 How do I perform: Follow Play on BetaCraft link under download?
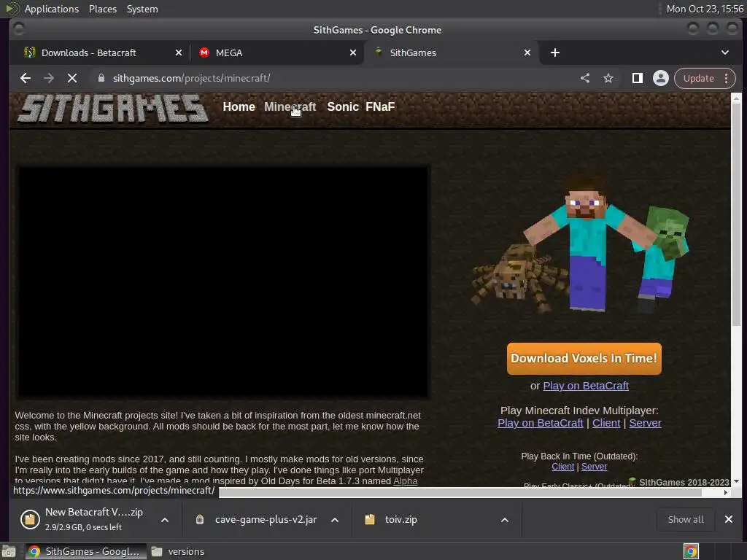tap(586, 386)
